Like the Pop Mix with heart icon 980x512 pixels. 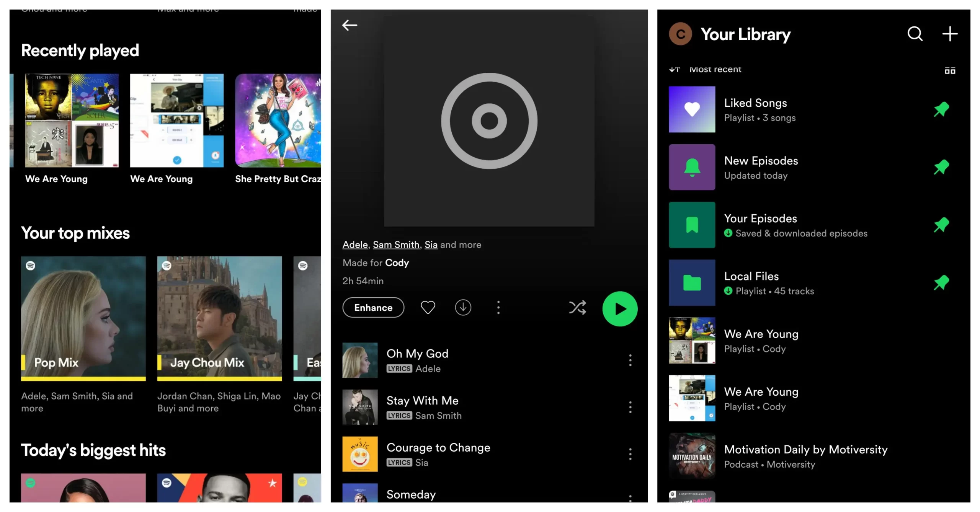428,307
